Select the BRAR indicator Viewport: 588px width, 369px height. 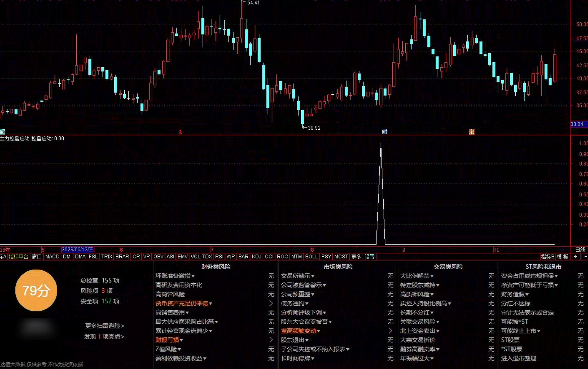point(122,257)
